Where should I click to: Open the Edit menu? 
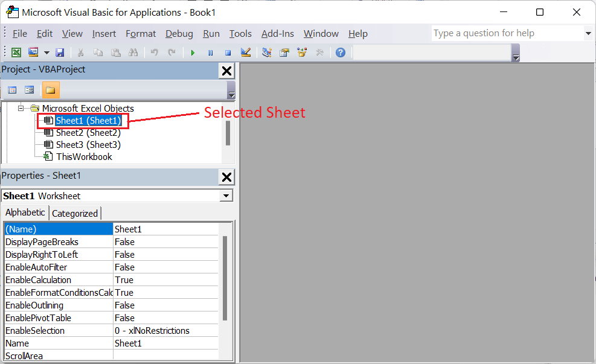(45, 34)
